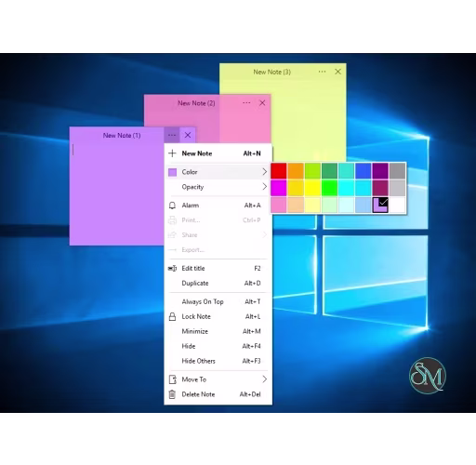The height and width of the screenshot is (465, 476).
Task: Pick the pastel yellow swatch in bottom row
Action: coord(312,205)
